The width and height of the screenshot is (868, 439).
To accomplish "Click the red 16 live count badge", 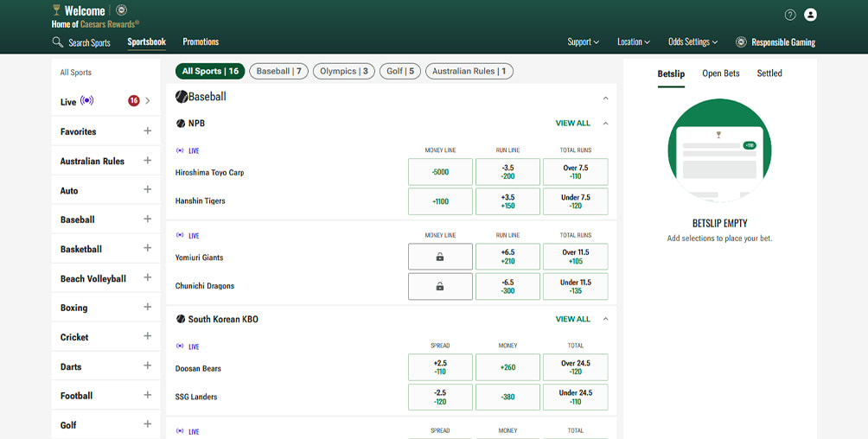I will (x=133, y=101).
